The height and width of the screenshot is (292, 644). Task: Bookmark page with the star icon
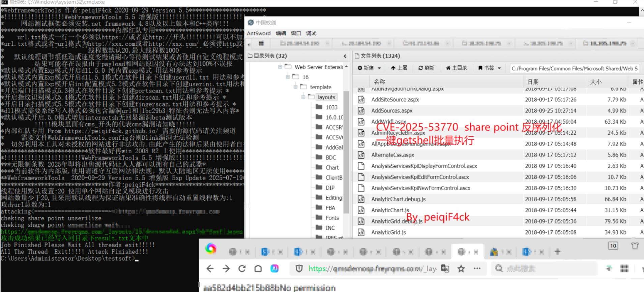click(461, 268)
